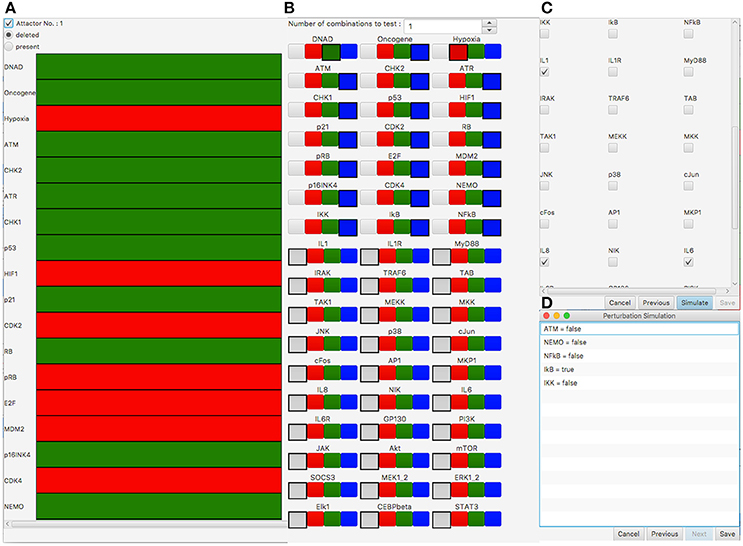Set IL8 to green state

click(x=332, y=402)
